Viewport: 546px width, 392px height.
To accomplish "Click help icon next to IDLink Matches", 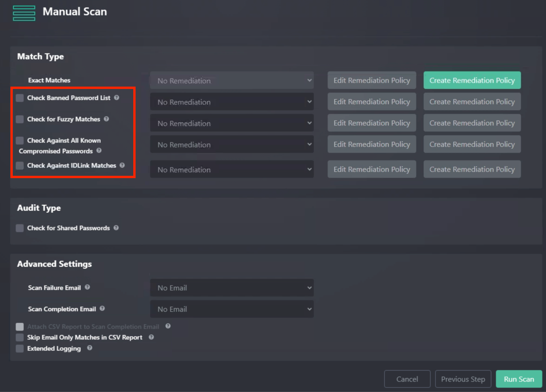I will [x=122, y=165].
